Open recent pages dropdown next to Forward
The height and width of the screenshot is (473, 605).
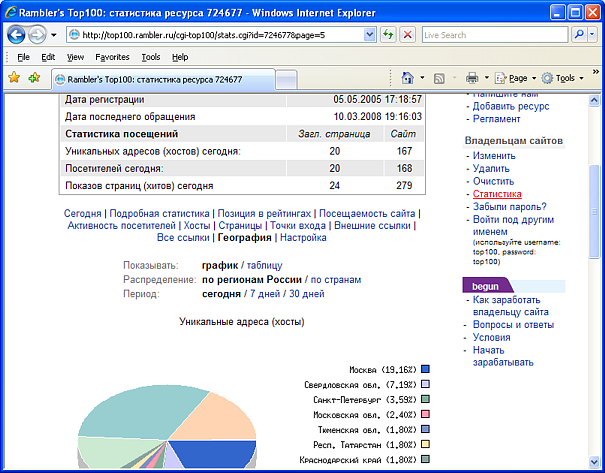(x=54, y=35)
